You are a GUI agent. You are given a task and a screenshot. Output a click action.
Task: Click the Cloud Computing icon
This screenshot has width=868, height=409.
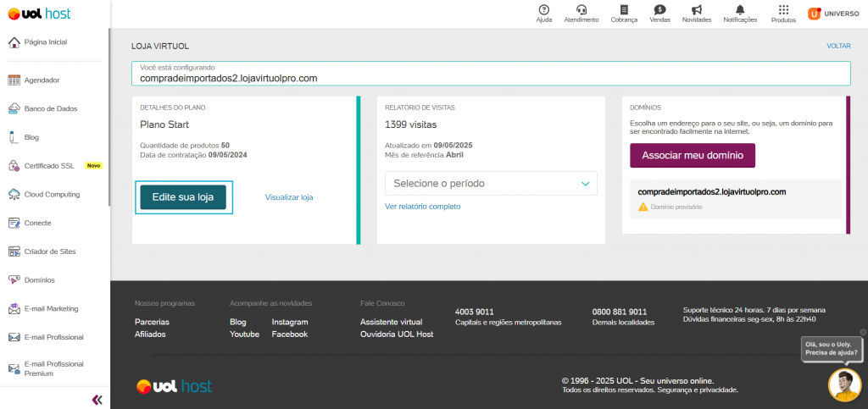coord(14,195)
